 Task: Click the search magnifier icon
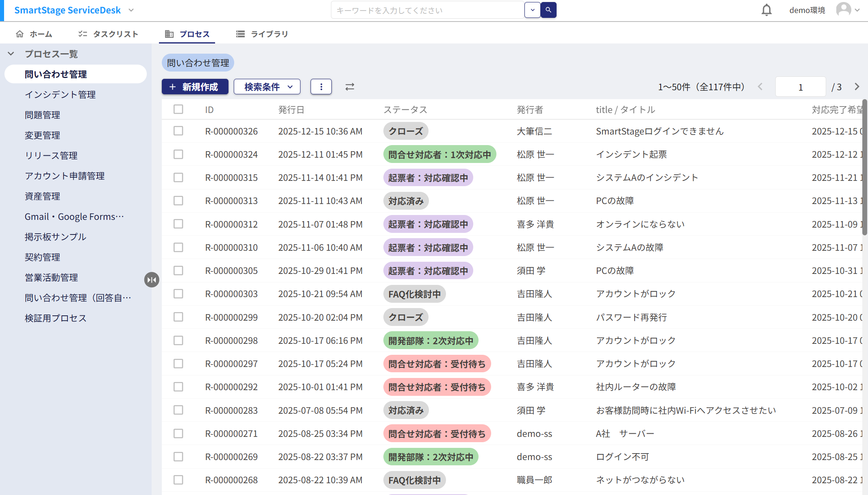[x=548, y=10]
